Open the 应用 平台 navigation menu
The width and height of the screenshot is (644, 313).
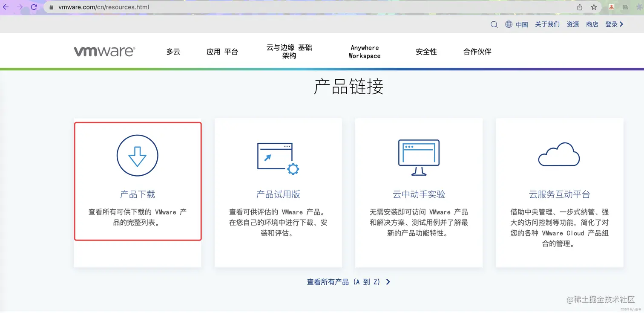[x=222, y=52]
